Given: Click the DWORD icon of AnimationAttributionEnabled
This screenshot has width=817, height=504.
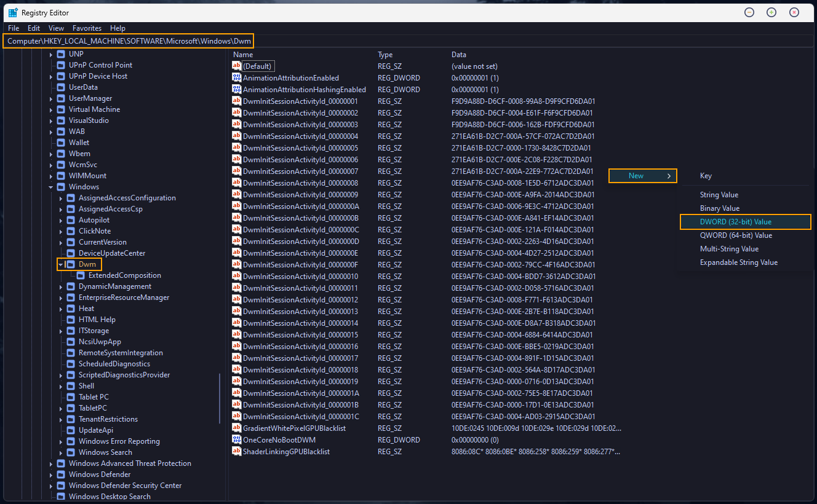Looking at the screenshot, I should coord(237,77).
